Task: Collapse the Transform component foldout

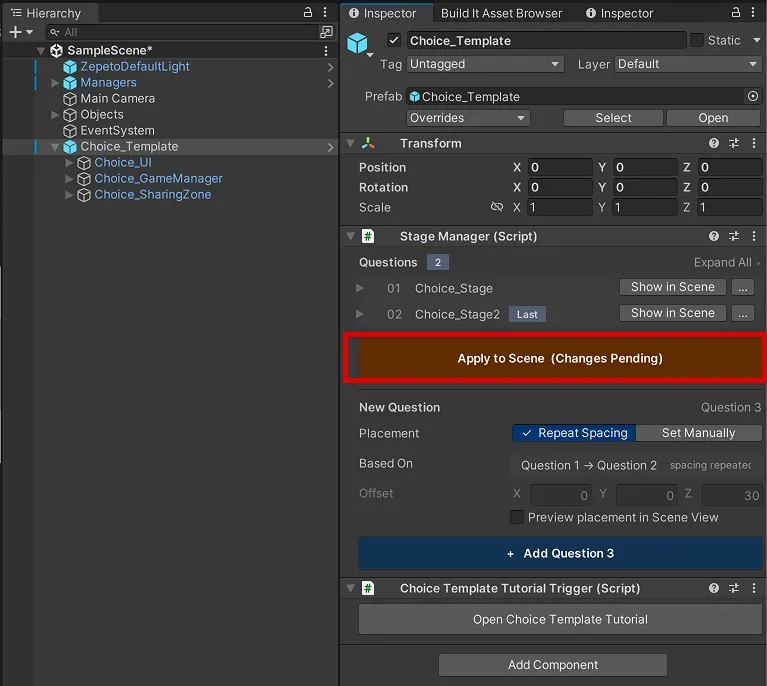Action: pos(350,143)
